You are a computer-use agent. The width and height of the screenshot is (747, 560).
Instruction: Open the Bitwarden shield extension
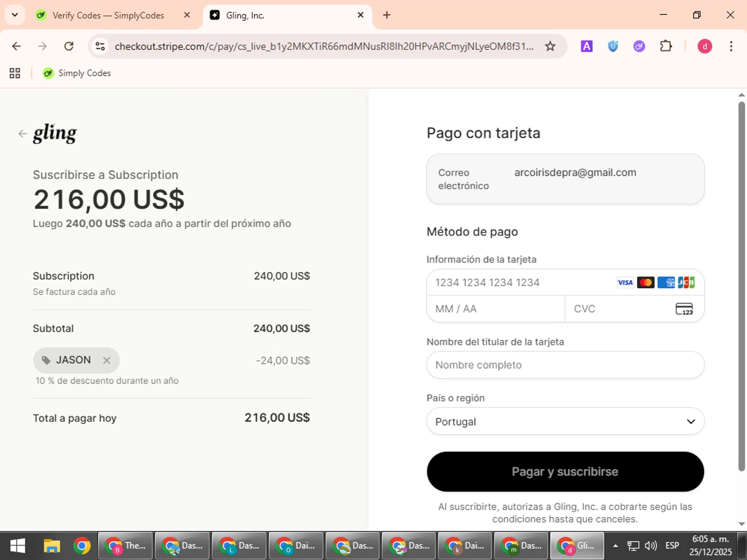613,46
